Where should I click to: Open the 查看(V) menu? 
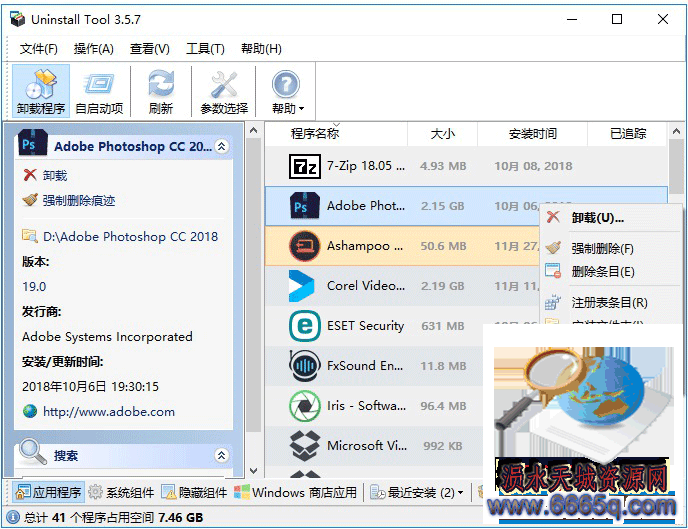[150, 48]
